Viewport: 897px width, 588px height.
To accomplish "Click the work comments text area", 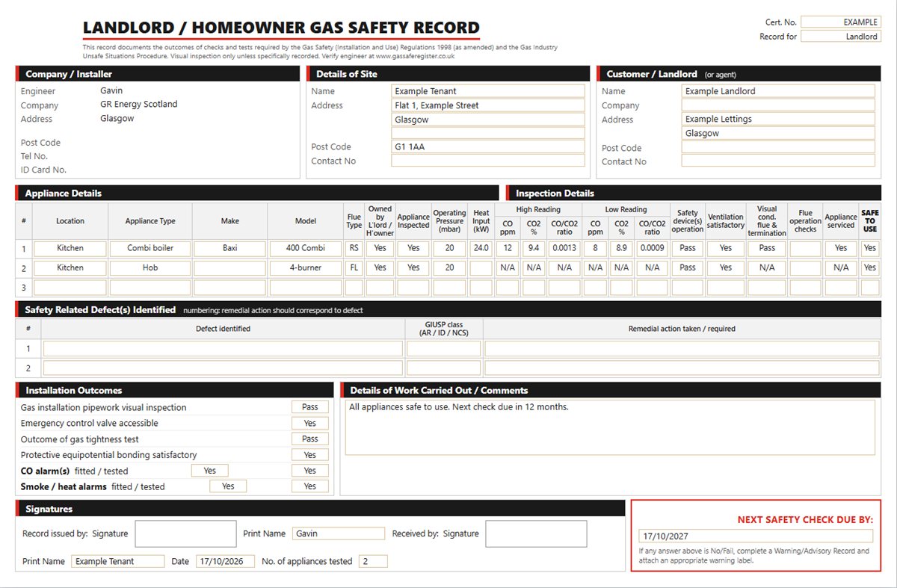I will coord(610,427).
